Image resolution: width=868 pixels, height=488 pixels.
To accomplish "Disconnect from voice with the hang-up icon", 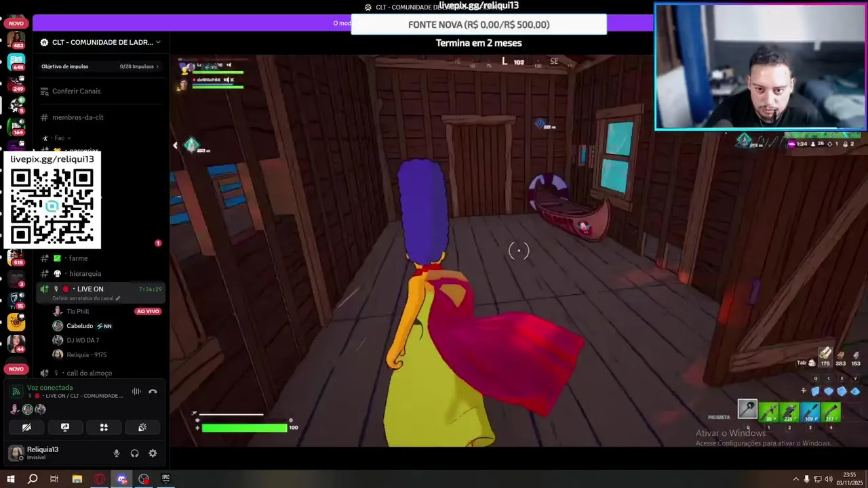I will tap(153, 391).
